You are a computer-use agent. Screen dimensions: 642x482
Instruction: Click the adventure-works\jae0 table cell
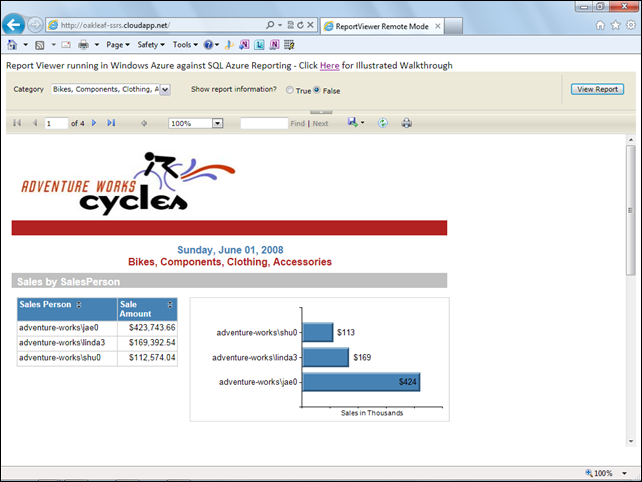pos(67,328)
